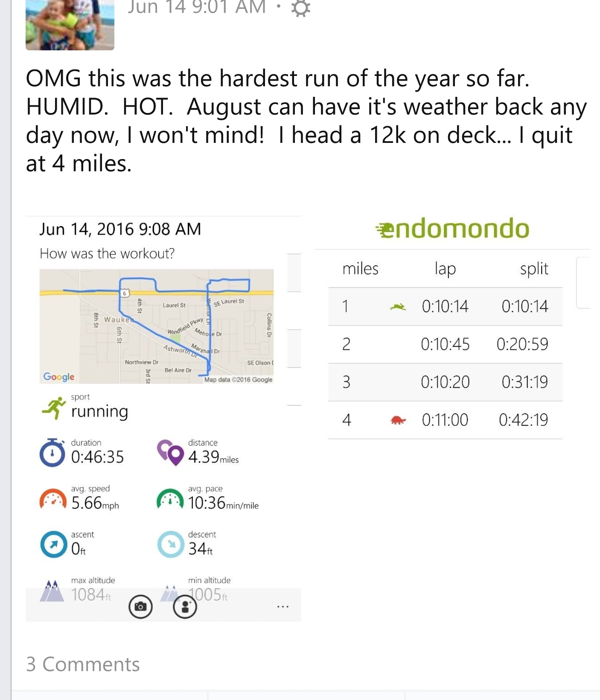Open the 3 Comments link

pos(83,664)
